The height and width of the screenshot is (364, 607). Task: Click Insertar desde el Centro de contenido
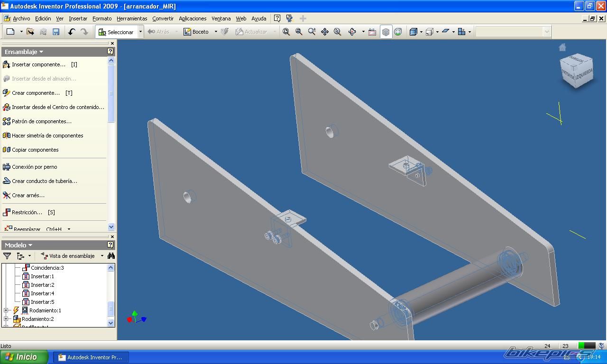tap(53, 107)
